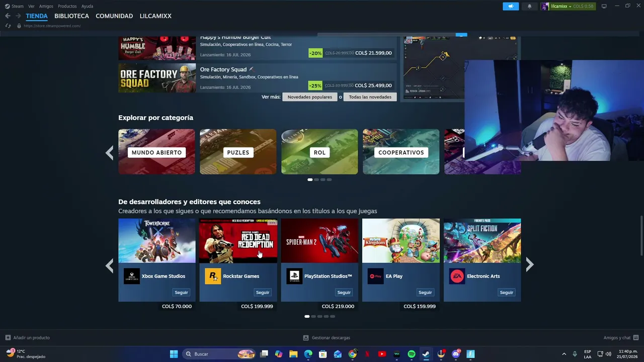Click the Electronic Arts logo
The width and height of the screenshot is (644, 362).
pyautogui.click(x=457, y=276)
